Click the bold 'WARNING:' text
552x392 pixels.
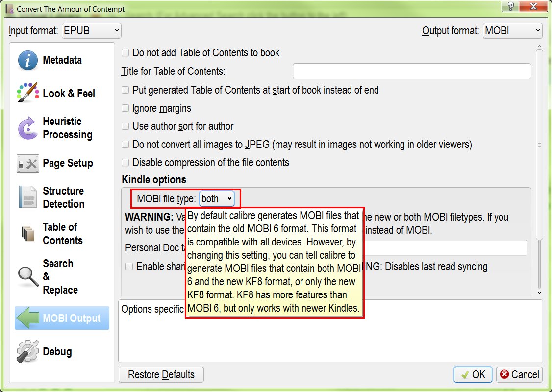149,217
